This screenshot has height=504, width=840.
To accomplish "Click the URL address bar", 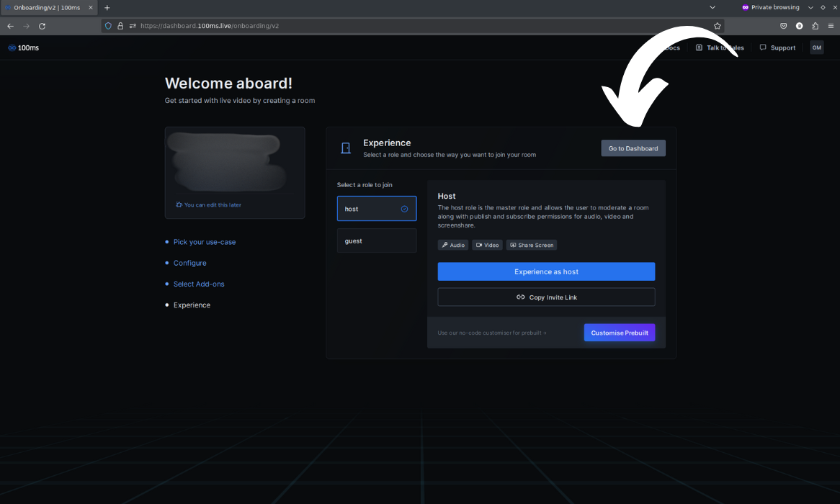I will [413, 26].
